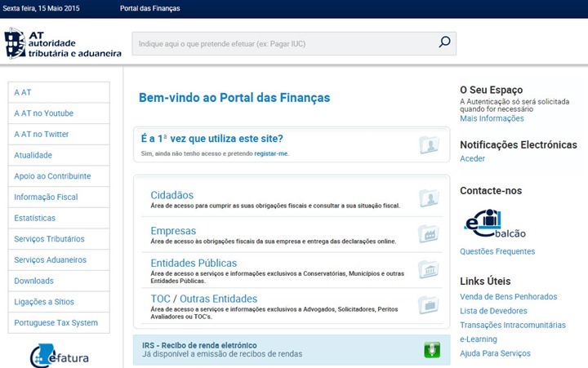Open Serviços Tributários
The height and width of the screenshot is (368, 588).
pyautogui.click(x=59, y=239)
